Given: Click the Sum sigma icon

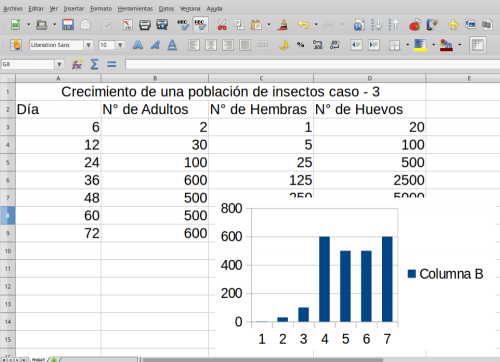Looking at the screenshot, I should coord(94,64).
